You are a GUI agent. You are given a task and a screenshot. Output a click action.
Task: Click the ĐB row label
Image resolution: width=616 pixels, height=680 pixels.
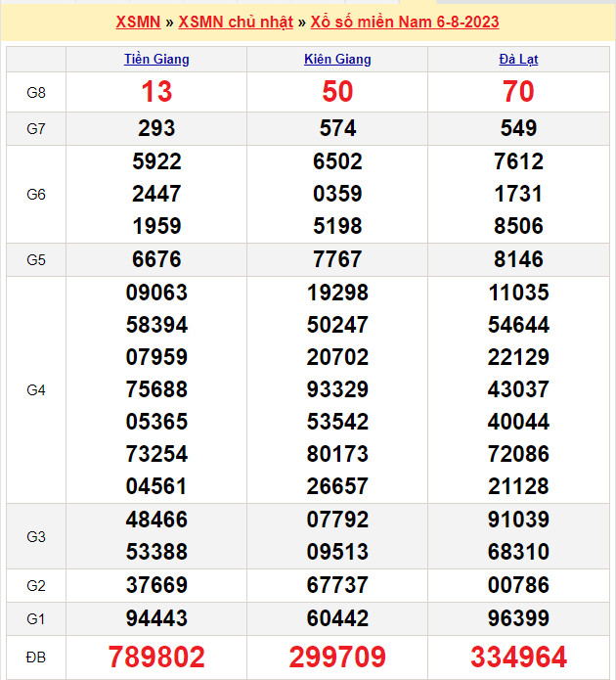[x=36, y=657]
